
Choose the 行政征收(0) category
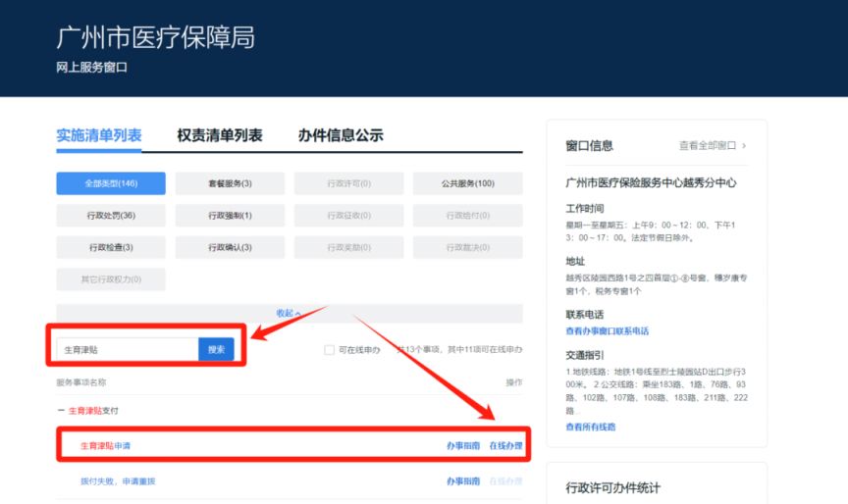348,216
